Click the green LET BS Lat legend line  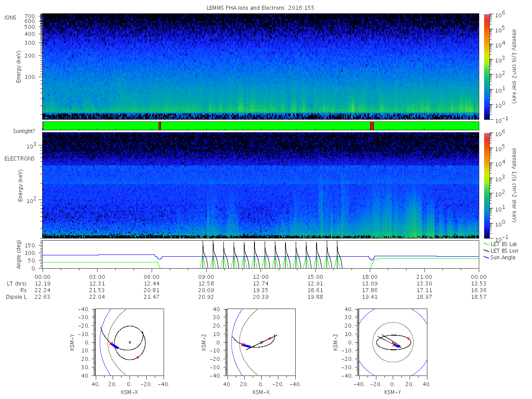488,244
